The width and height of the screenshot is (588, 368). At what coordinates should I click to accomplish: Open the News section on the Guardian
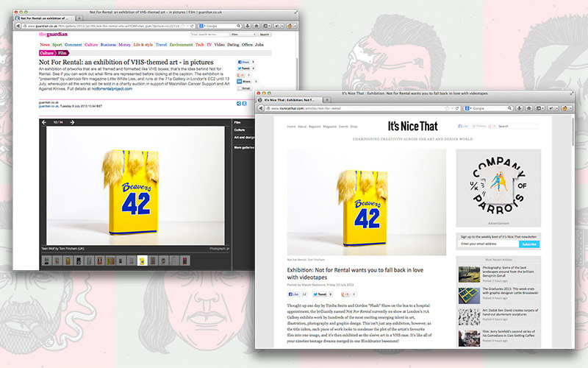(x=45, y=44)
